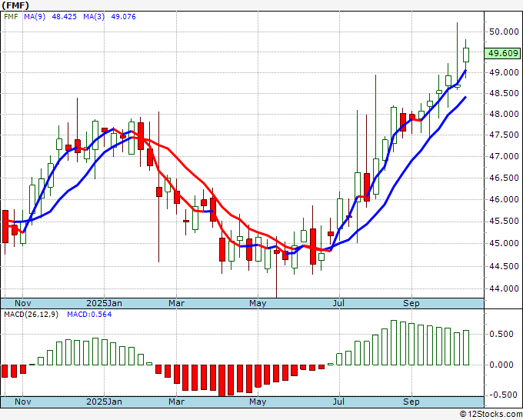Click Sep on the MACD panel axis
Viewport: 523px width, 420px height.
(411, 402)
